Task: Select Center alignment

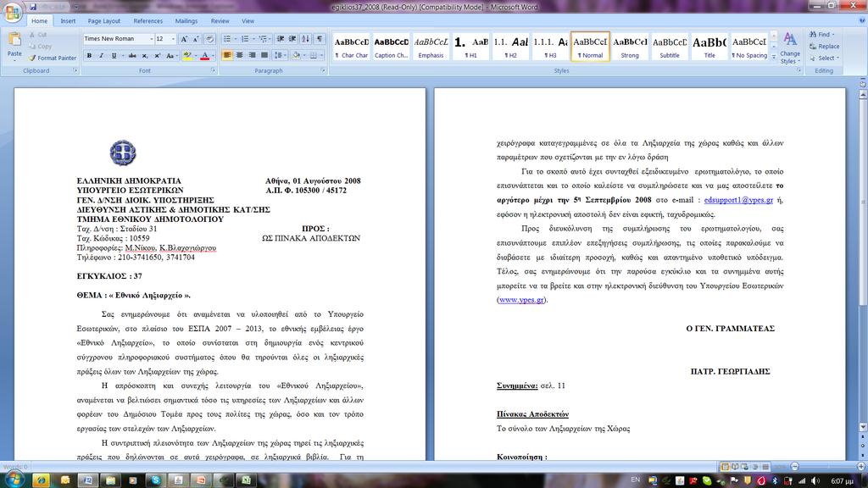Action: coord(240,55)
